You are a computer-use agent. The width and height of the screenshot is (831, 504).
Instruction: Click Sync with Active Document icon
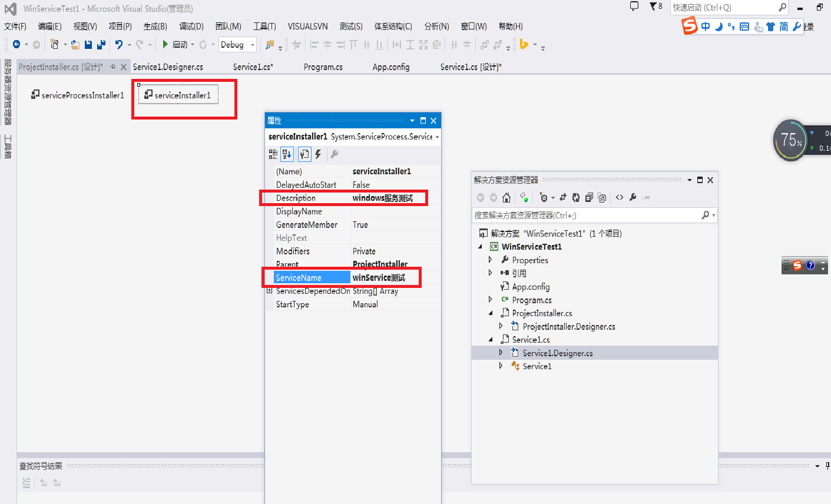tap(563, 198)
